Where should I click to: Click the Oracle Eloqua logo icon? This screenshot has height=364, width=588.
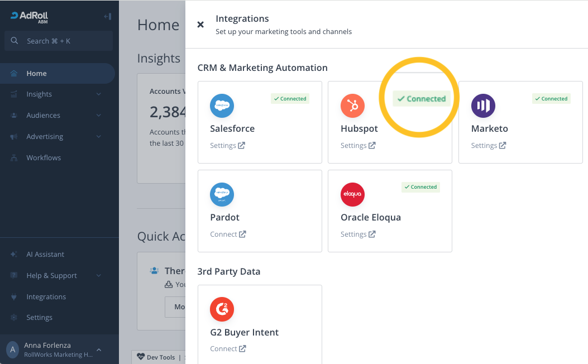coord(352,194)
